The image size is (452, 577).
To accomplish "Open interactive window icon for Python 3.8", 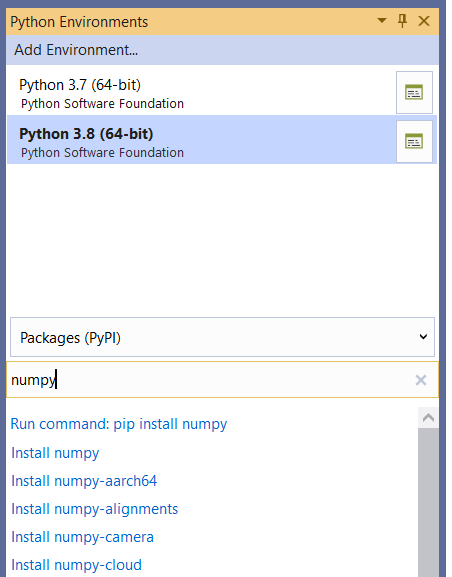I will point(414,141).
